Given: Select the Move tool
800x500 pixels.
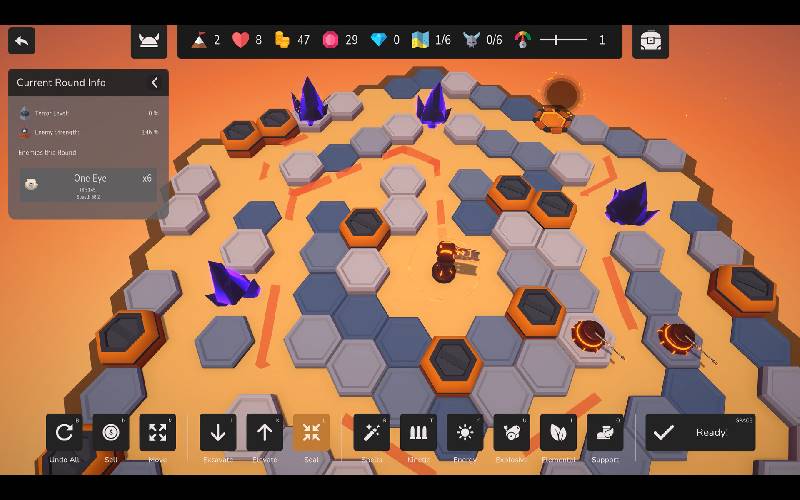Looking at the screenshot, I should tap(158, 432).
